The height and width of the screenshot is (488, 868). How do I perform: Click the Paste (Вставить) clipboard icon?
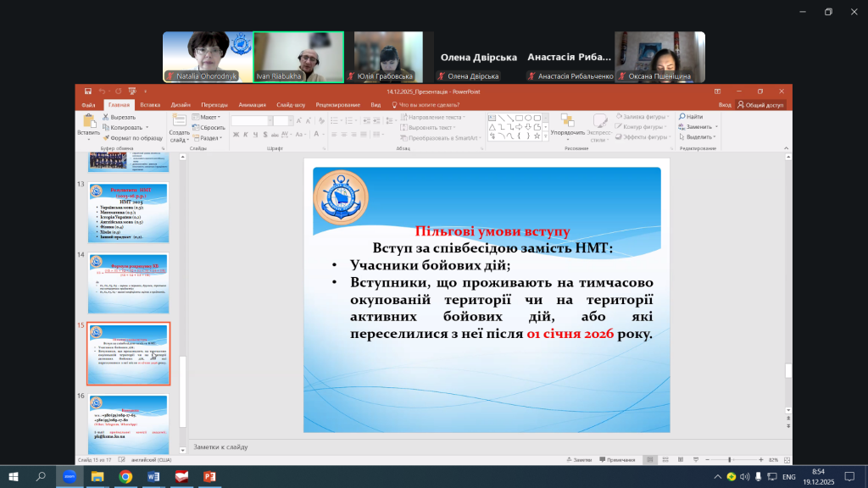[88, 121]
